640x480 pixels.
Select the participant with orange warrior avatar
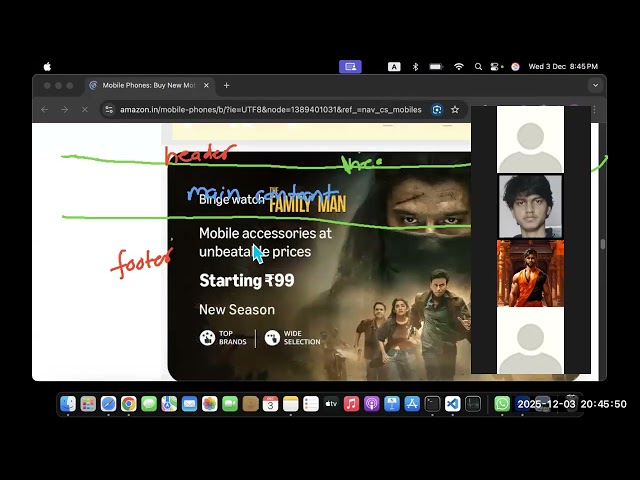tap(530, 273)
